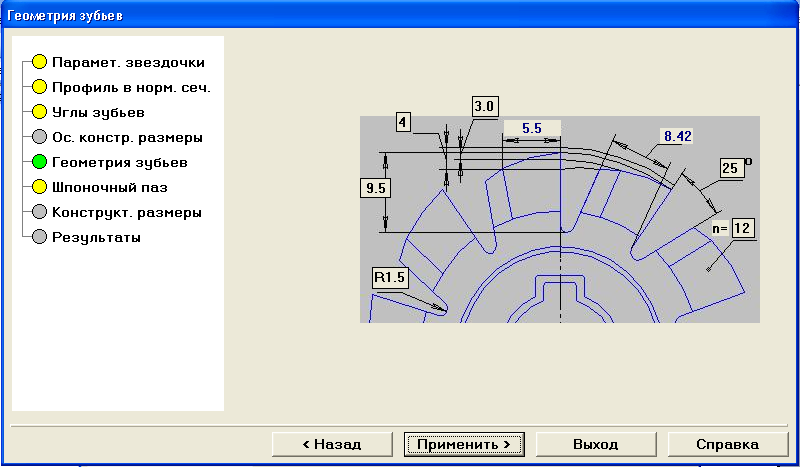Screen dimensions: 800x467
Task: Edit the radius field showing R1.5
Action: click(x=390, y=278)
